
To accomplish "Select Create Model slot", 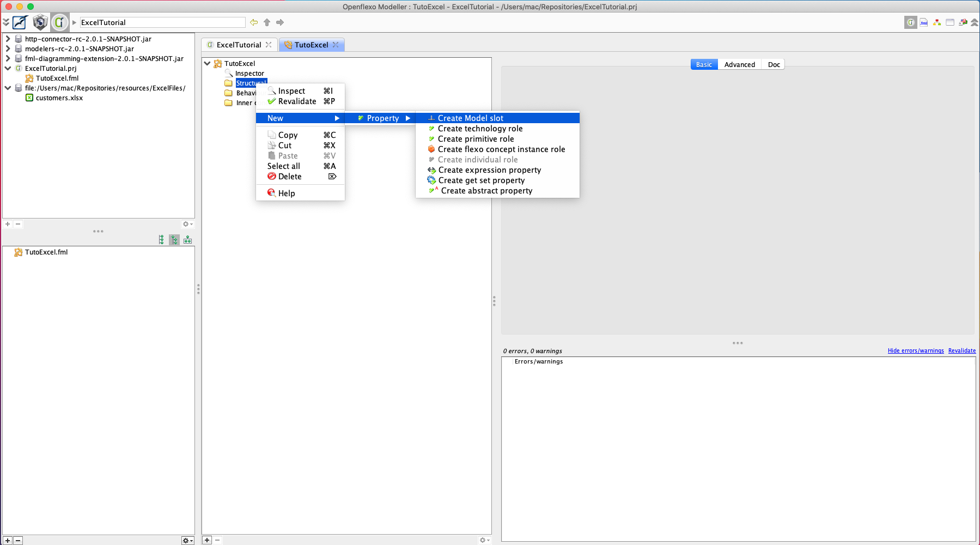I will (497, 118).
